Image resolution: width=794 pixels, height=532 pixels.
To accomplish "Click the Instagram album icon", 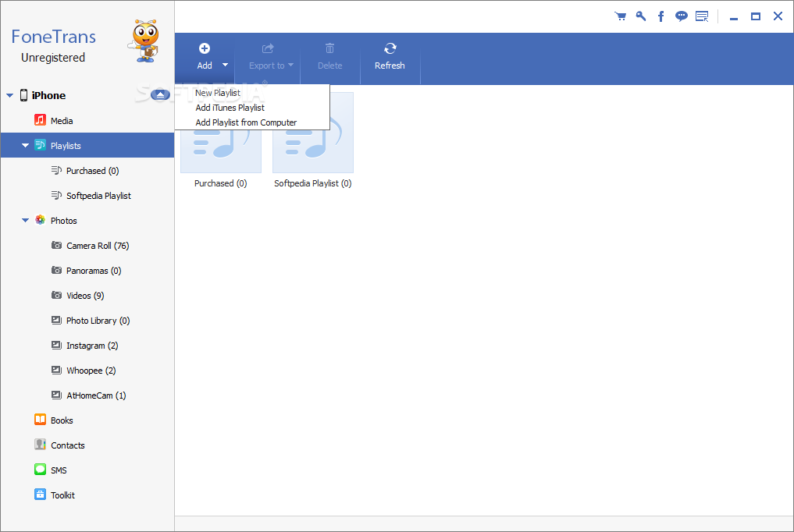I will click(x=57, y=345).
